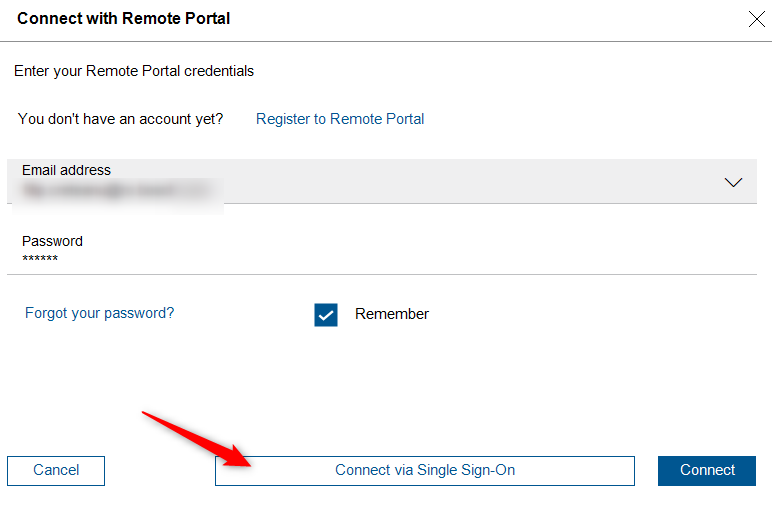Screen dimensions: 772x505
Task: Open the Register to Remote Portal link
Action: (340, 119)
